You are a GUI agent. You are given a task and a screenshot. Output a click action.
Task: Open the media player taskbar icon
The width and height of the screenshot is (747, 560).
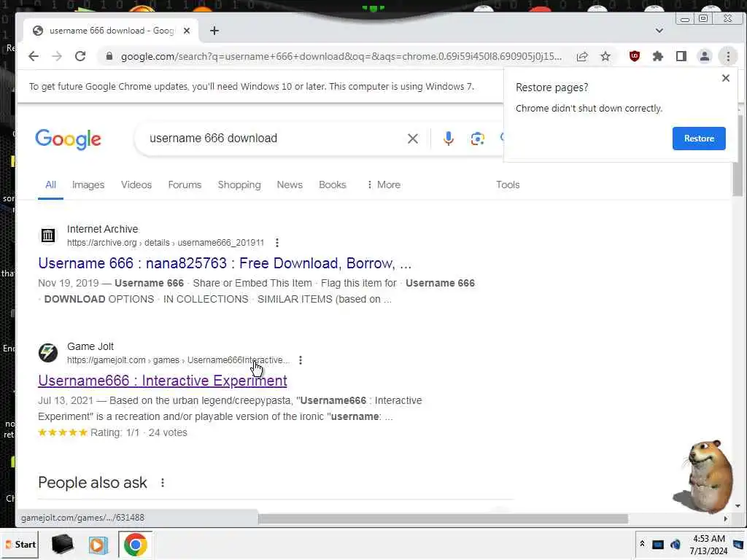(x=98, y=545)
